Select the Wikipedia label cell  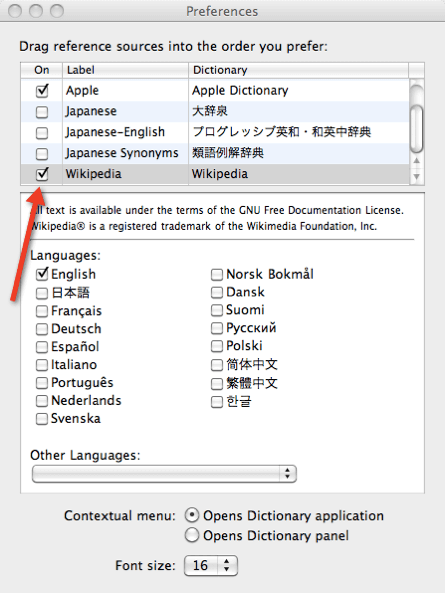tap(125, 174)
